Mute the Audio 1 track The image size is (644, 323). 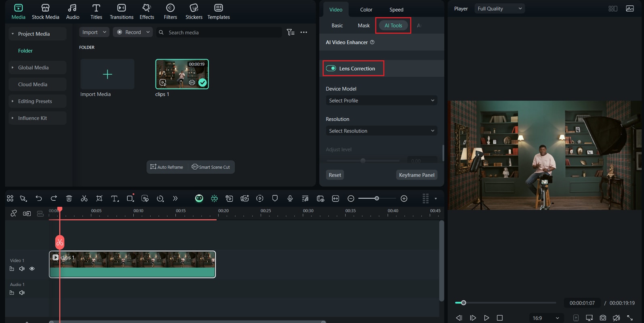[x=22, y=293]
